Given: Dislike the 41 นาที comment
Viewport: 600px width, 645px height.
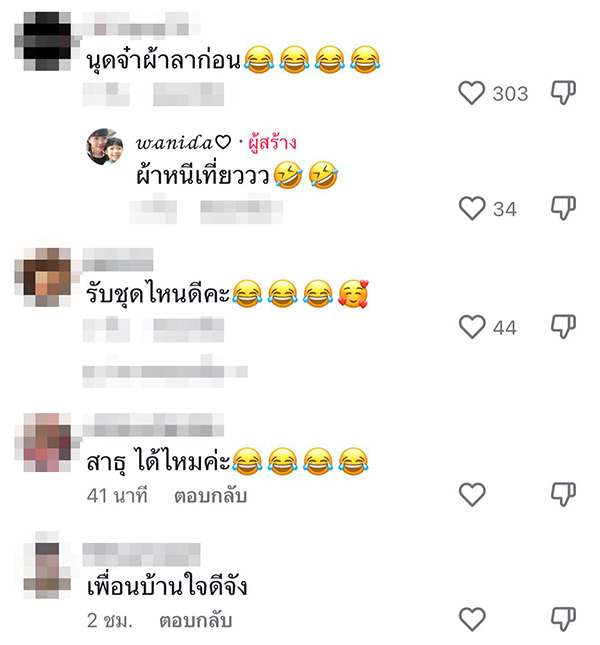Looking at the screenshot, I should coord(563,494).
